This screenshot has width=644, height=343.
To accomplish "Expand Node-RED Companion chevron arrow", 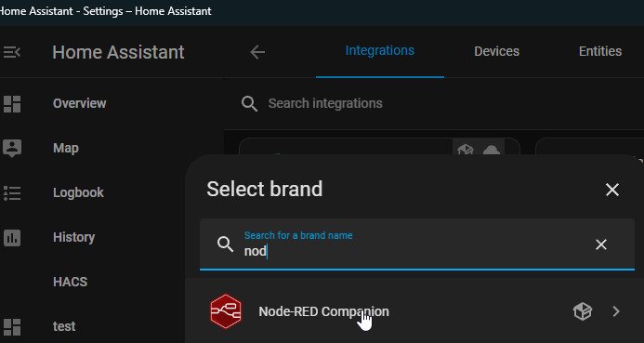I will tap(616, 311).
